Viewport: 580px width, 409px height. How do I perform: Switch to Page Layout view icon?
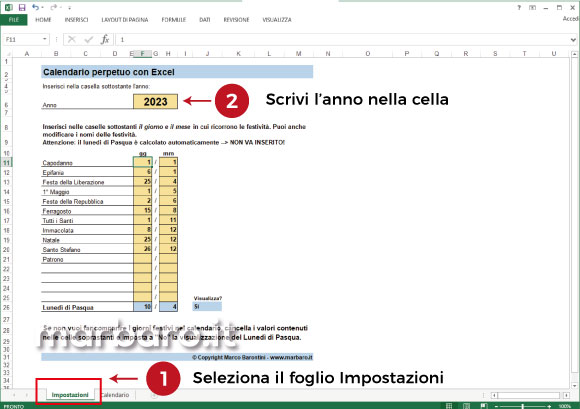(466, 406)
